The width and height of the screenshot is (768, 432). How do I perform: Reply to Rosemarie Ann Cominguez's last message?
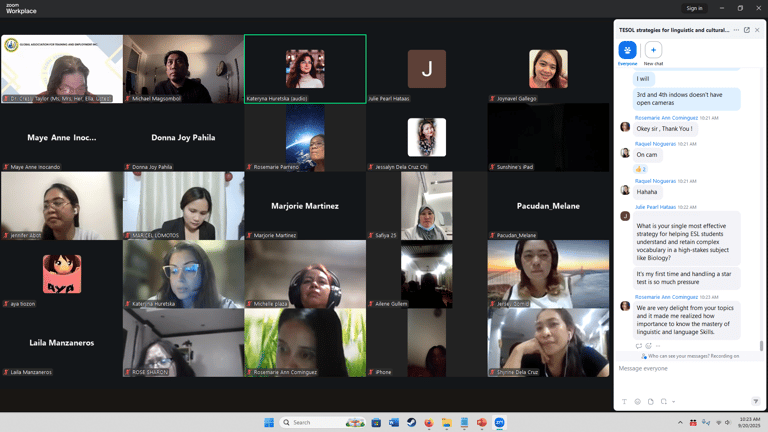coord(639,346)
